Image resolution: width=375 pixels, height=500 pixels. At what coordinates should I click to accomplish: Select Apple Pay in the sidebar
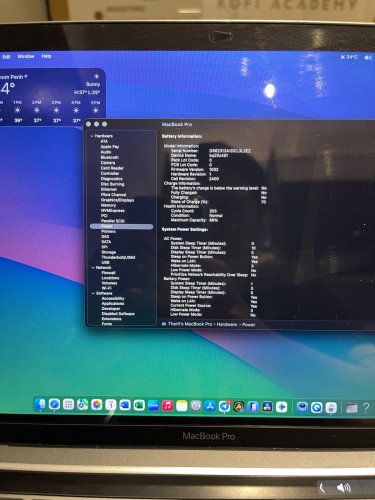click(x=110, y=147)
